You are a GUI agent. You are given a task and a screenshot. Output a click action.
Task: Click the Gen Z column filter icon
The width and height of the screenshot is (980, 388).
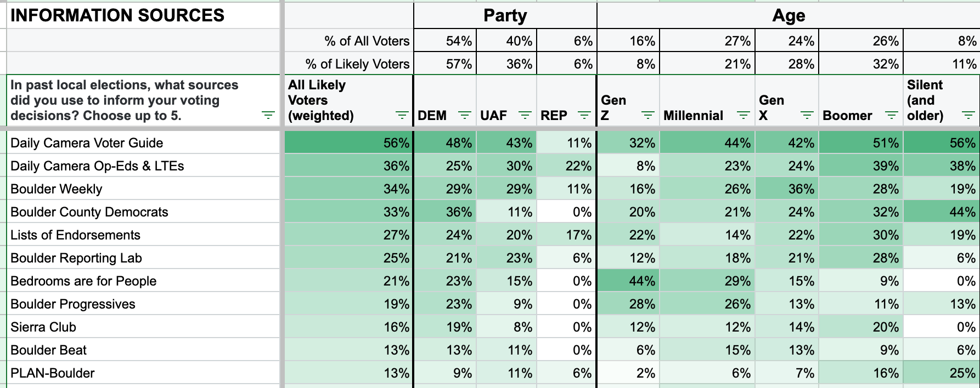[x=648, y=115]
